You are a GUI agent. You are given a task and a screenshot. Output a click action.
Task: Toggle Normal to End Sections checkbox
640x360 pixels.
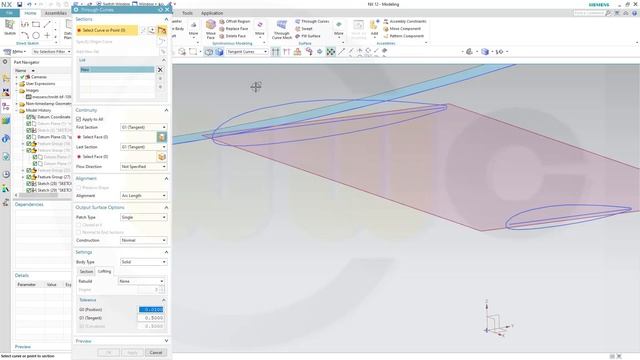point(78,232)
